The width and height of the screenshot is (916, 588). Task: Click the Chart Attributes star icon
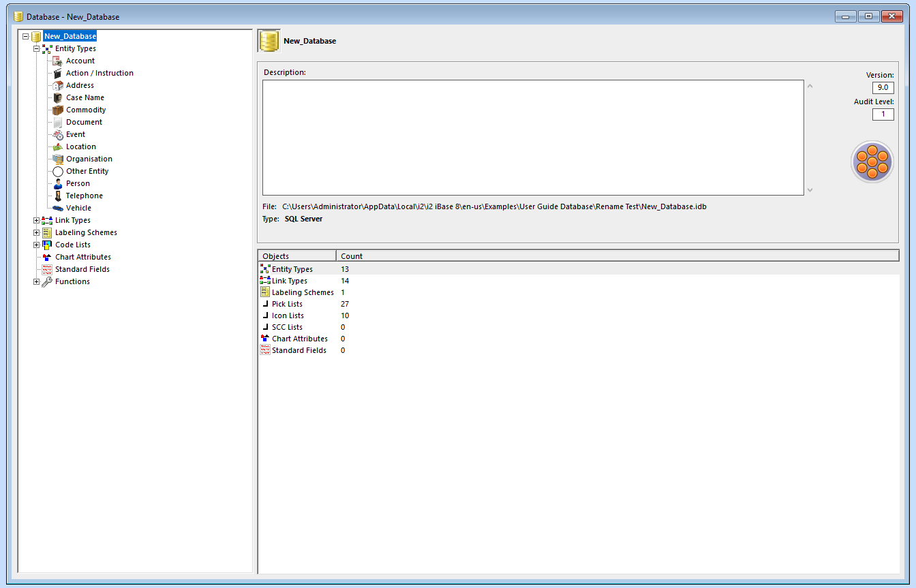point(46,257)
